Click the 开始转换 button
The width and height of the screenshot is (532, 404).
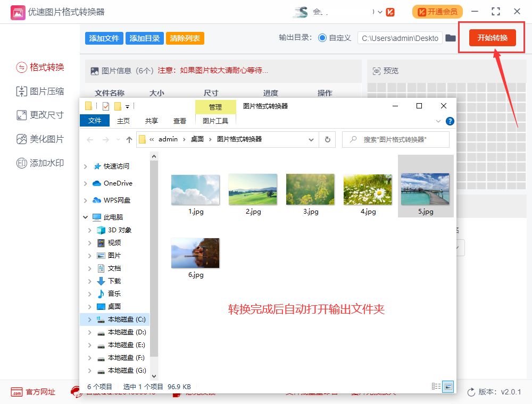tap(492, 37)
